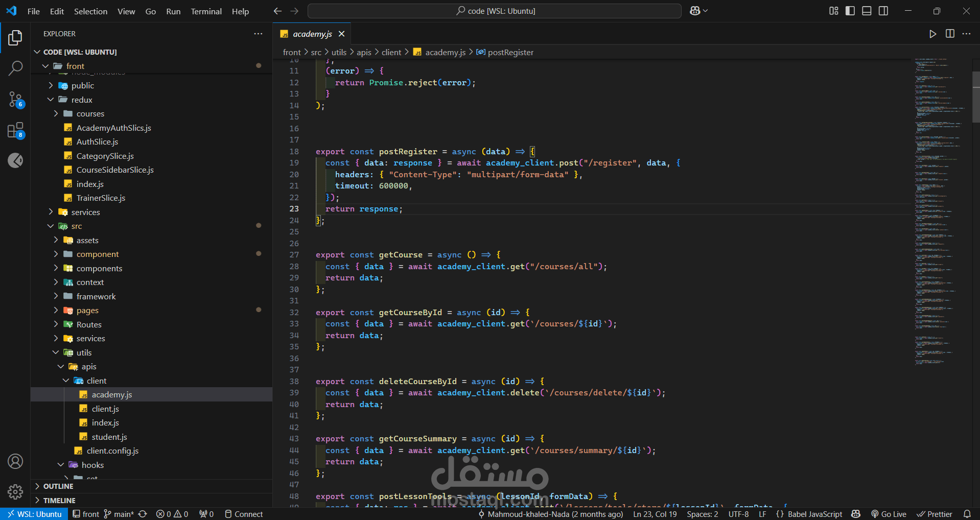980x520 pixels.
Task: Close the academy.js tab
Action: pyautogui.click(x=341, y=34)
